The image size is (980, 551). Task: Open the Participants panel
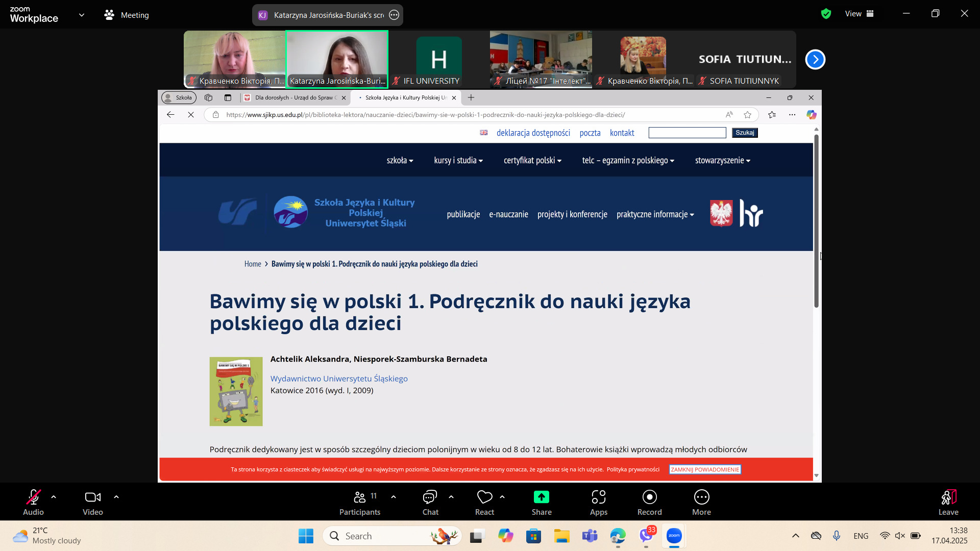[x=360, y=503]
